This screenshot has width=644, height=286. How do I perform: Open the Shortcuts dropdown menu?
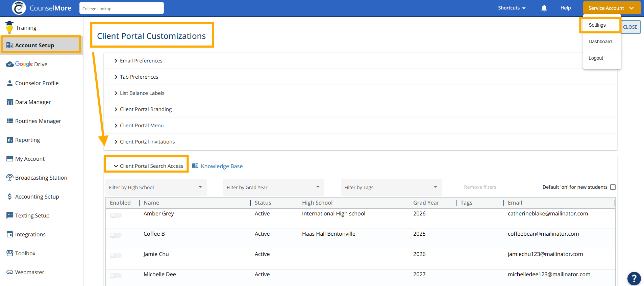pyautogui.click(x=512, y=8)
